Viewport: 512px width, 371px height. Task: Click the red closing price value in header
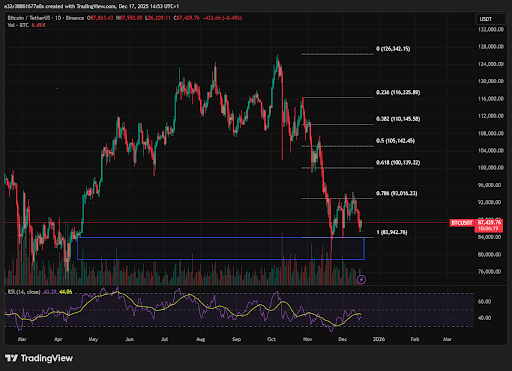188,18
